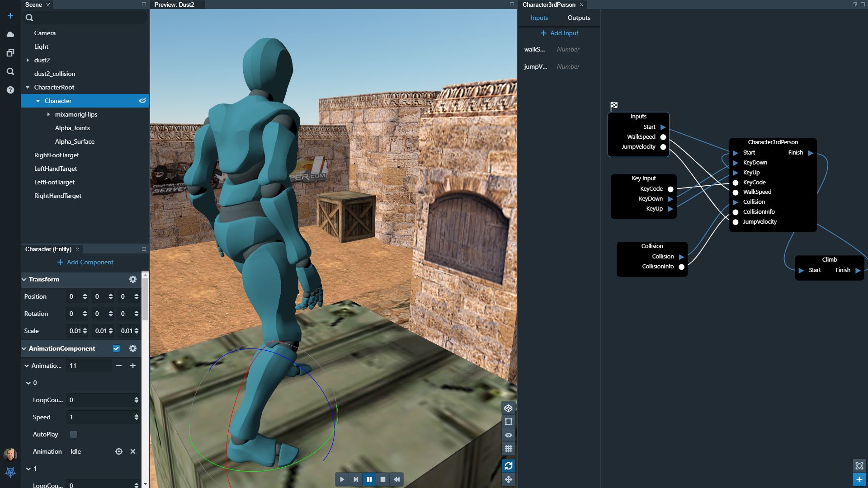Viewport: 868px width, 488px height.
Task: Toggle visibility of the Character entity
Action: [x=142, y=101]
